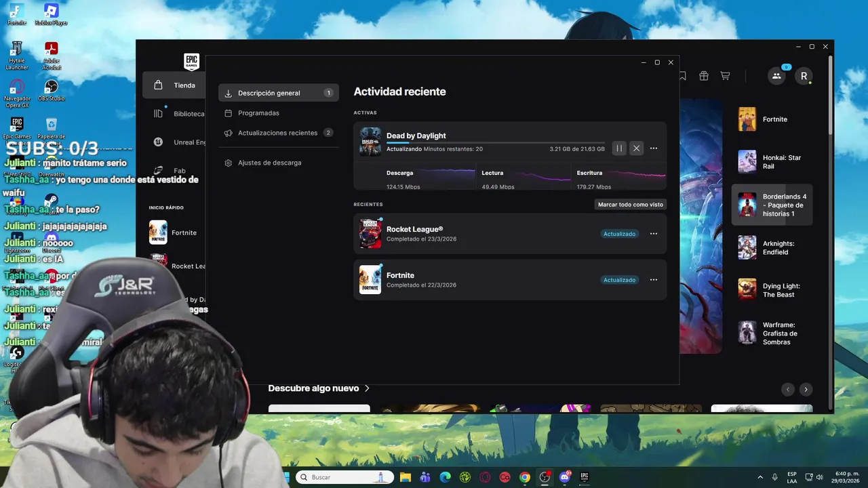
Task: Open Tienda in Epic launcher sidebar
Action: pos(174,85)
